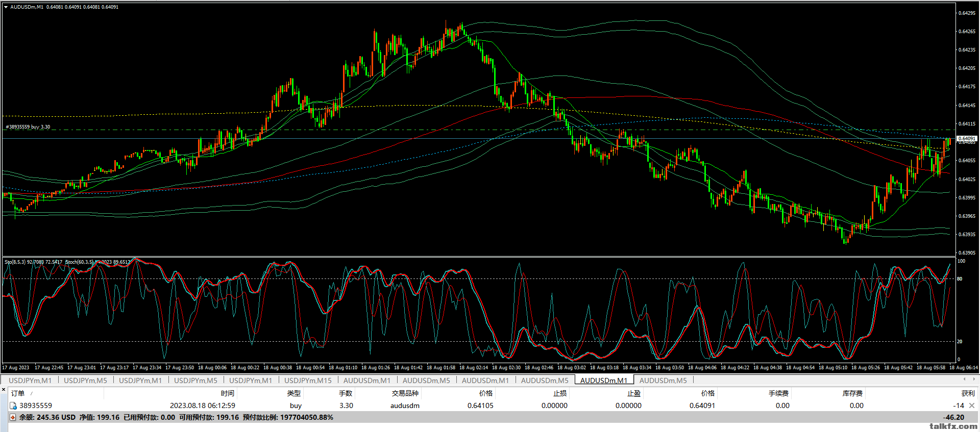
Task: Click the open price cell 0.64105
Action: tap(480, 405)
